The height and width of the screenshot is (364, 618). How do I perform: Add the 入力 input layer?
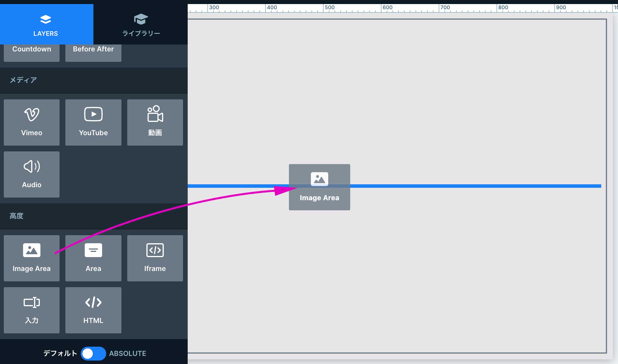tap(32, 310)
